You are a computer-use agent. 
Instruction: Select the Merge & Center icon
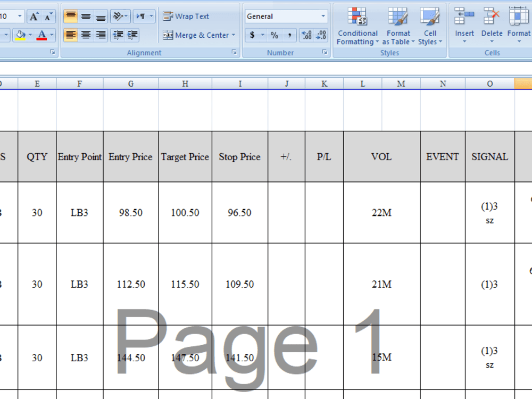click(x=196, y=35)
